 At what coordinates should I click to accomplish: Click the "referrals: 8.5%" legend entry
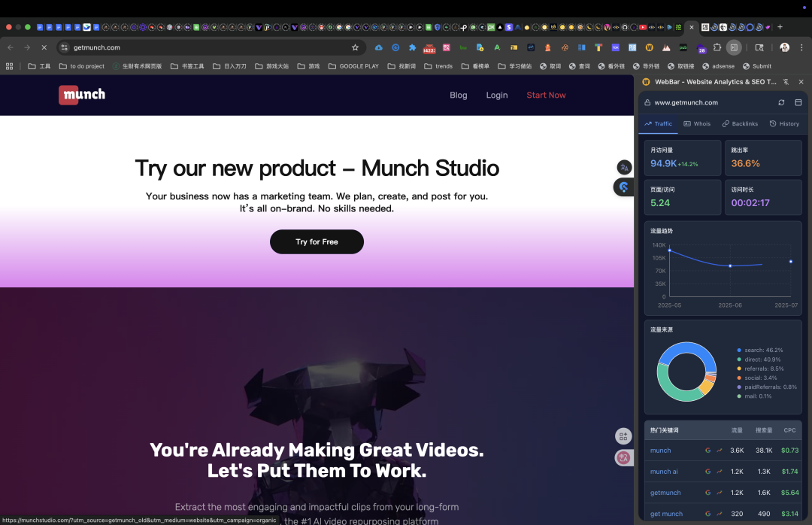tap(760, 369)
